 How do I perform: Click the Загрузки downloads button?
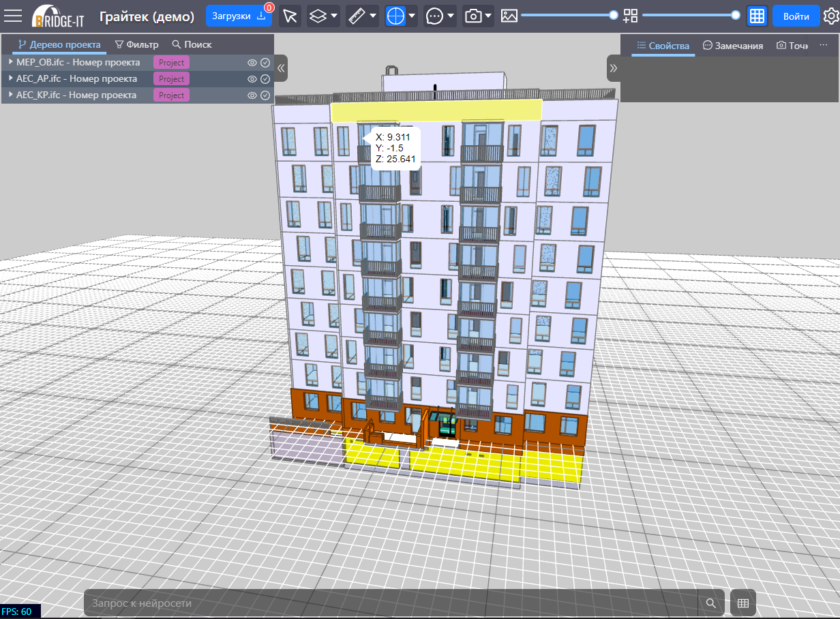coord(239,16)
